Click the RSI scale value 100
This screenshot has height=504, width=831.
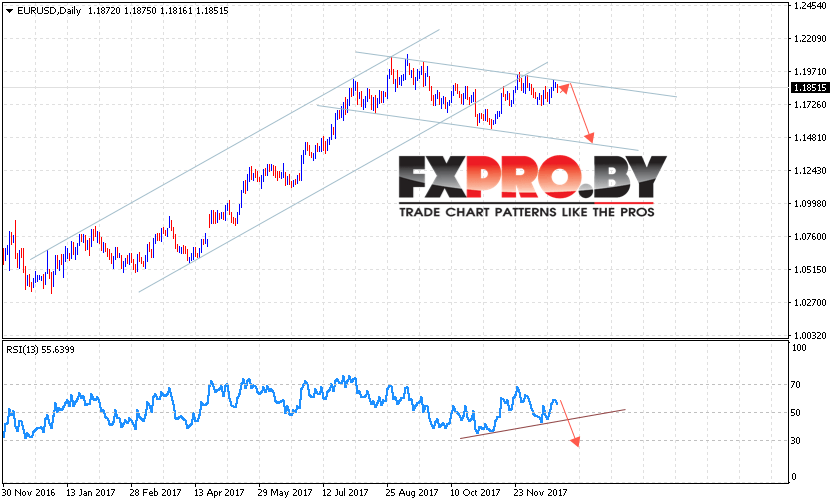[x=799, y=348]
